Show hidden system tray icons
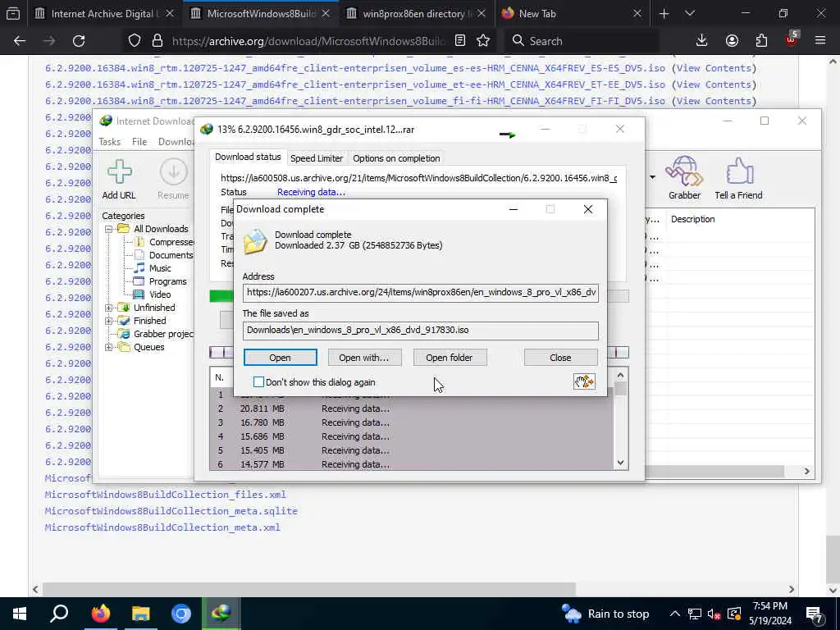The width and height of the screenshot is (840, 630). click(x=675, y=614)
